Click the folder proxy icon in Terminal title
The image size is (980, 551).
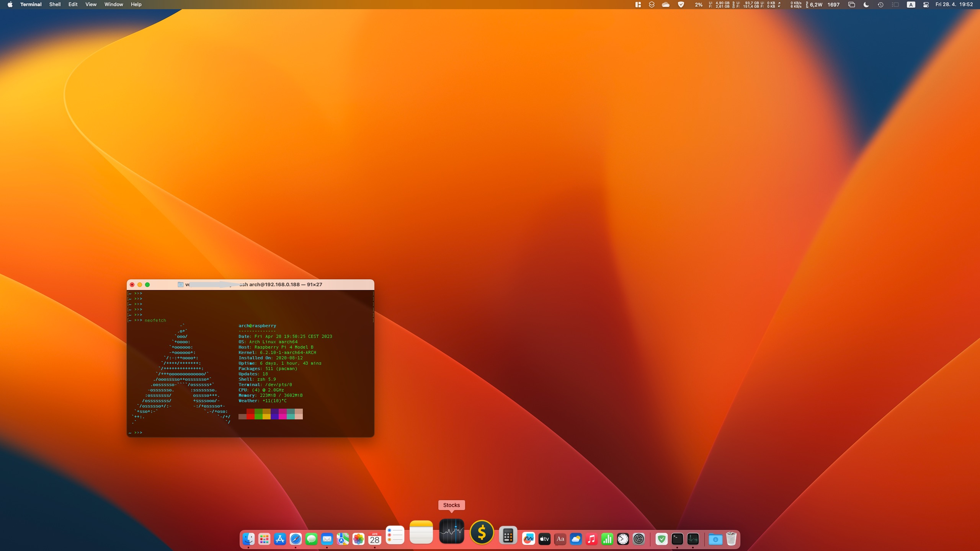pyautogui.click(x=180, y=285)
